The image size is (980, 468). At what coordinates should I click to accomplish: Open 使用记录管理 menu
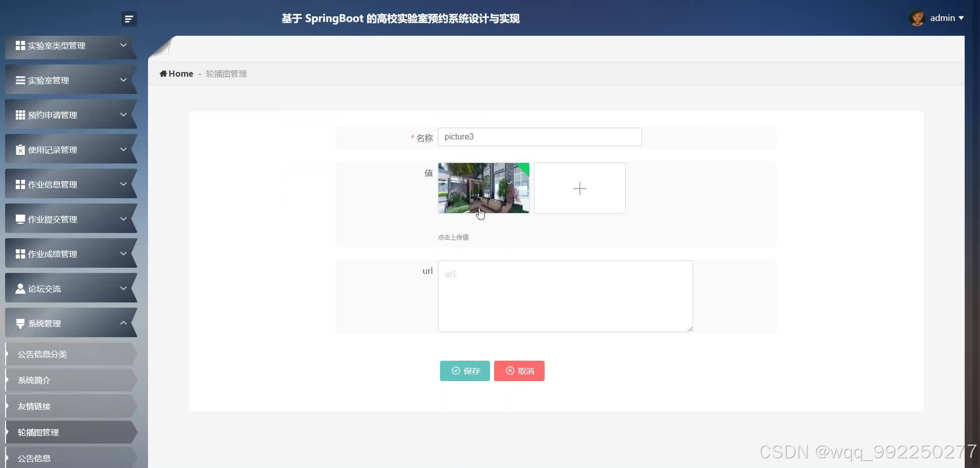(71, 150)
